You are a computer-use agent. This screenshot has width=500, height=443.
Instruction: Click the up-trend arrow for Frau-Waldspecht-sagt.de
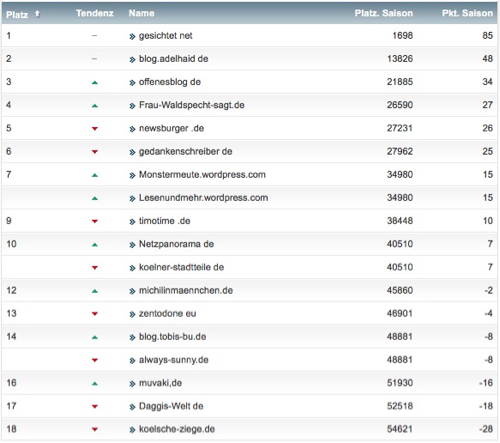(x=95, y=106)
